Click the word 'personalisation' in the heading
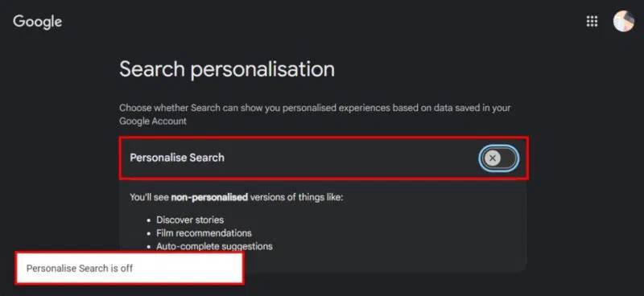The image size is (644, 296). point(262,69)
